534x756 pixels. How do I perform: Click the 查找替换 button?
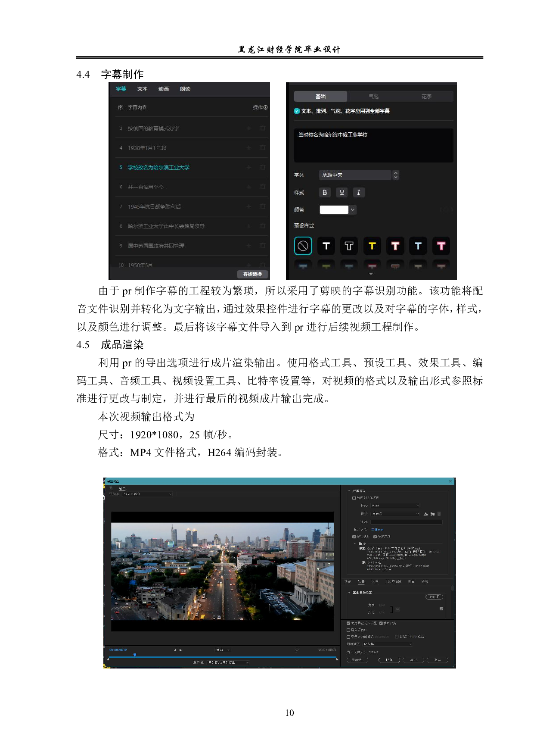point(252,274)
